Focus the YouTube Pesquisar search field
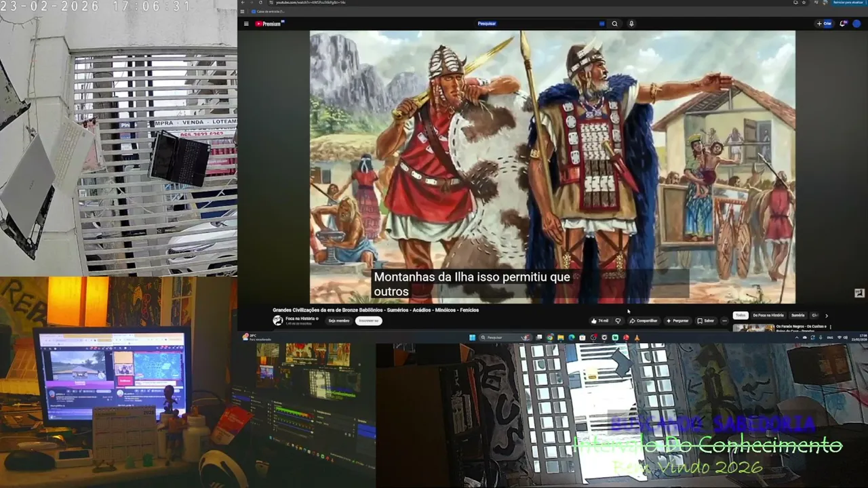Screen dimensions: 868x488 click(x=539, y=24)
